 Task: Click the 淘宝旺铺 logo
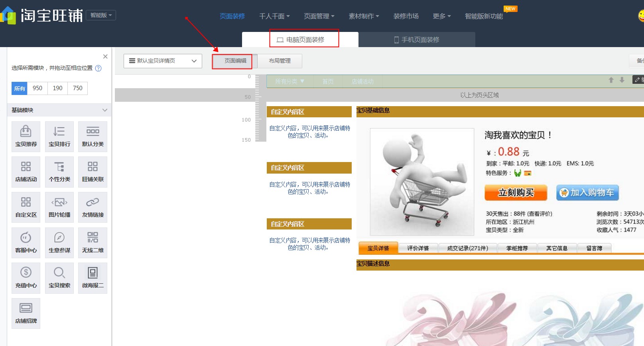pos(41,16)
